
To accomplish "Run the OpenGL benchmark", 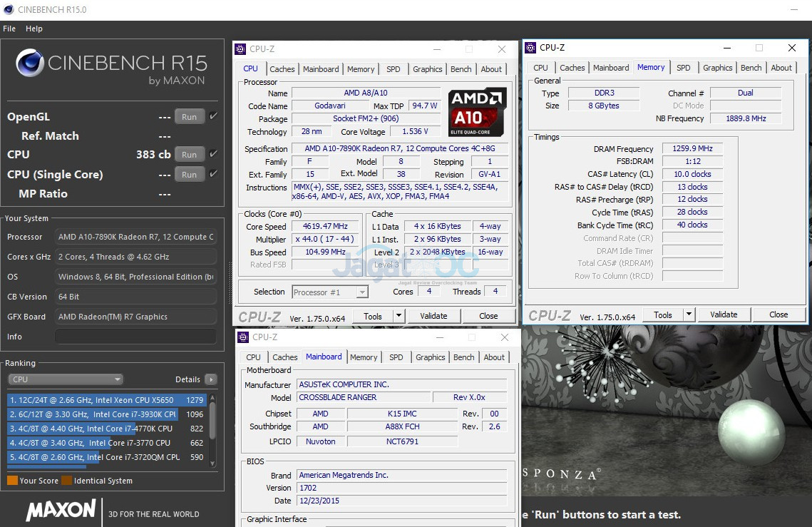I will 189,116.
